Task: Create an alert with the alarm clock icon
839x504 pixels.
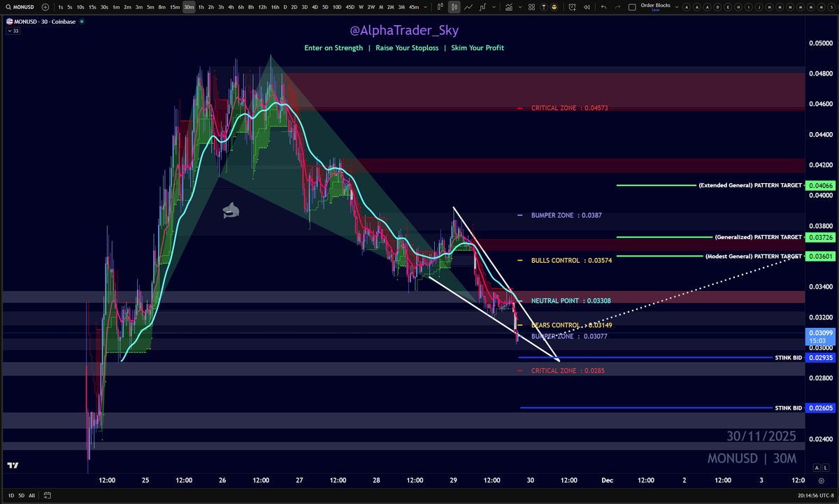Action: pyautogui.click(x=572, y=7)
